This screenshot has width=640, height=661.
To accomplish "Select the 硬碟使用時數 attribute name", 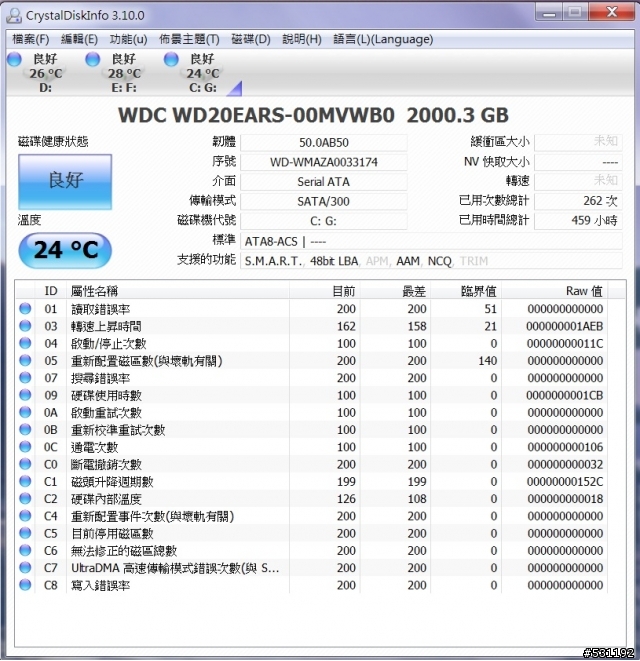I will (x=106, y=396).
